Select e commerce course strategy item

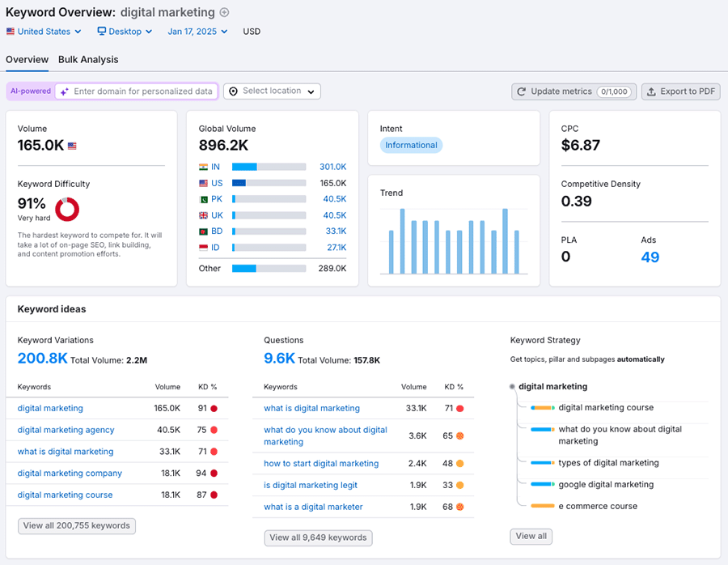click(x=598, y=507)
